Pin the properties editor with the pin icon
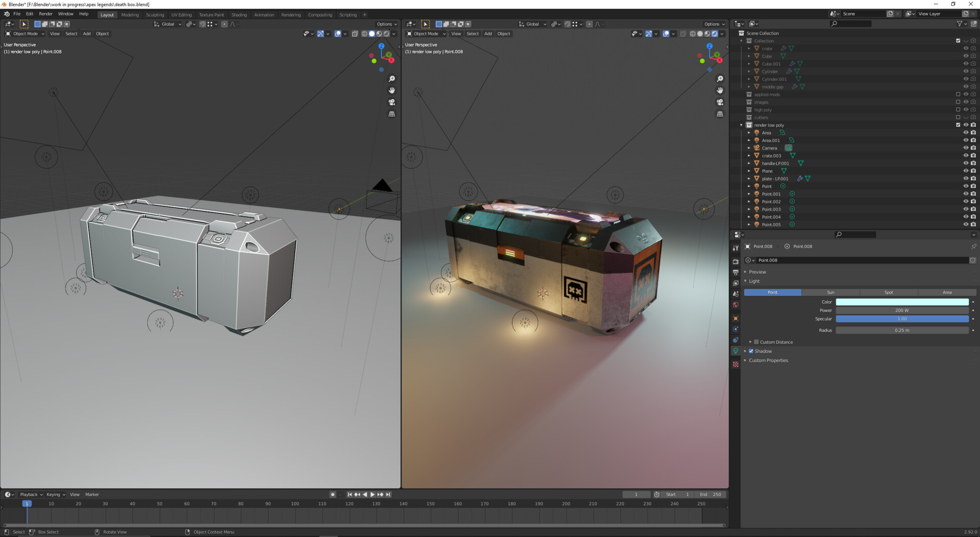The image size is (980, 537). pos(973,246)
